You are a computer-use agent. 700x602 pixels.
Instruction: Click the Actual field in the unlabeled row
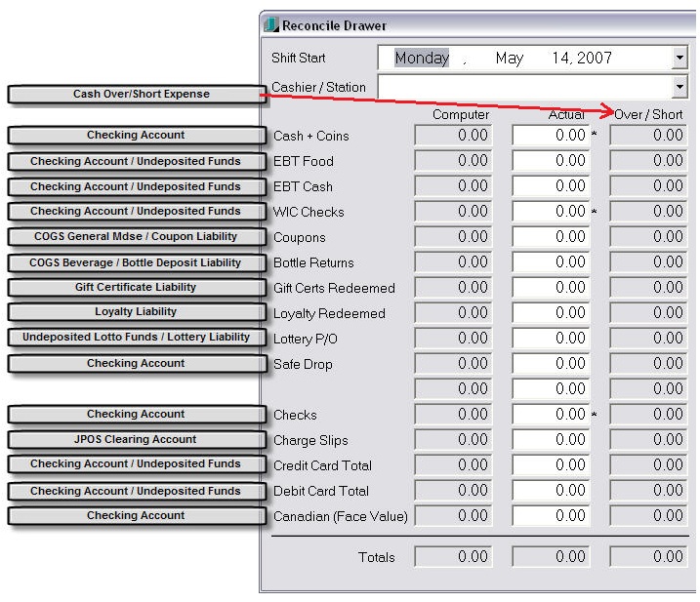click(551, 388)
